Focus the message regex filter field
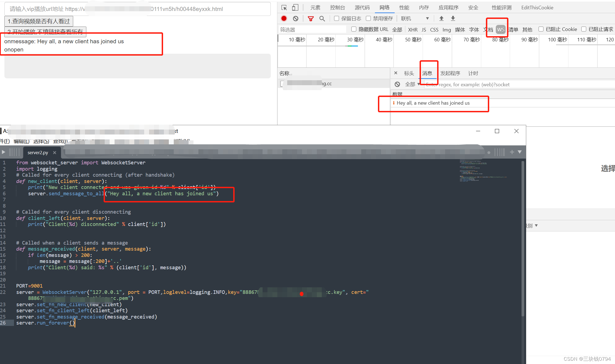The height and width of the screenshot is (364, 615). pyautogui.click(x=519, y=84)
